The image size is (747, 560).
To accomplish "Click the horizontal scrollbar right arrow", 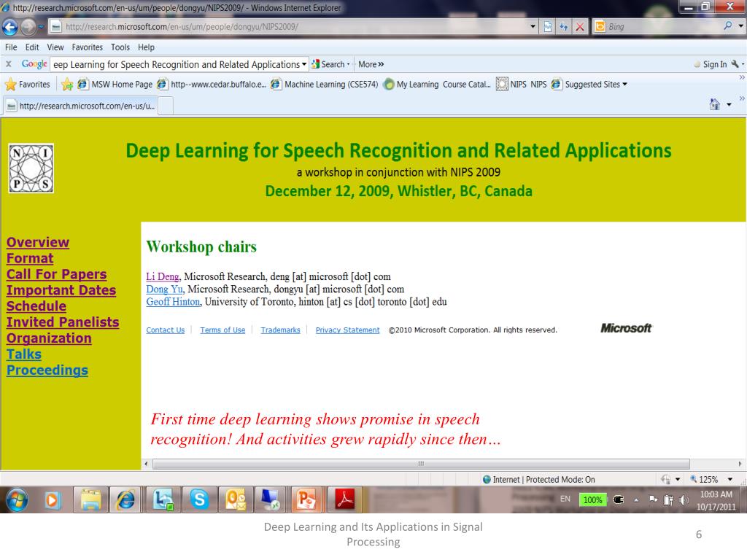I will (740, 464).
